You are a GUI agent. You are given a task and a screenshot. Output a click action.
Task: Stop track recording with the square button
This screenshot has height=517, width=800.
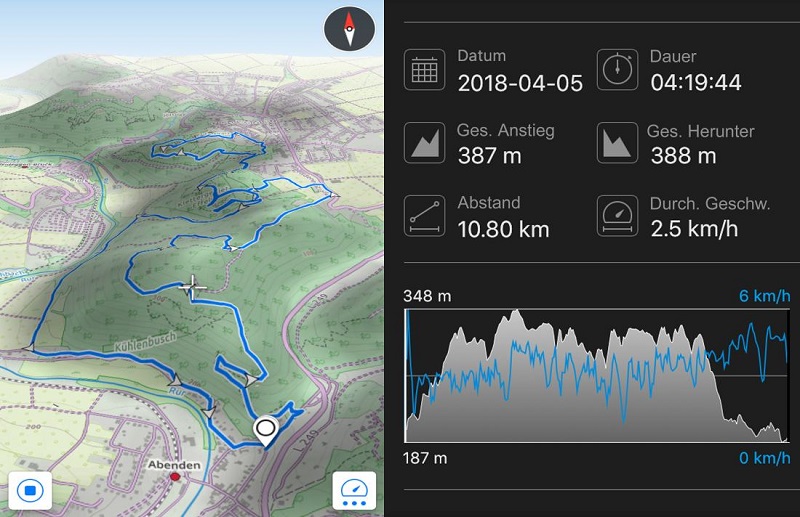[30, 490]
